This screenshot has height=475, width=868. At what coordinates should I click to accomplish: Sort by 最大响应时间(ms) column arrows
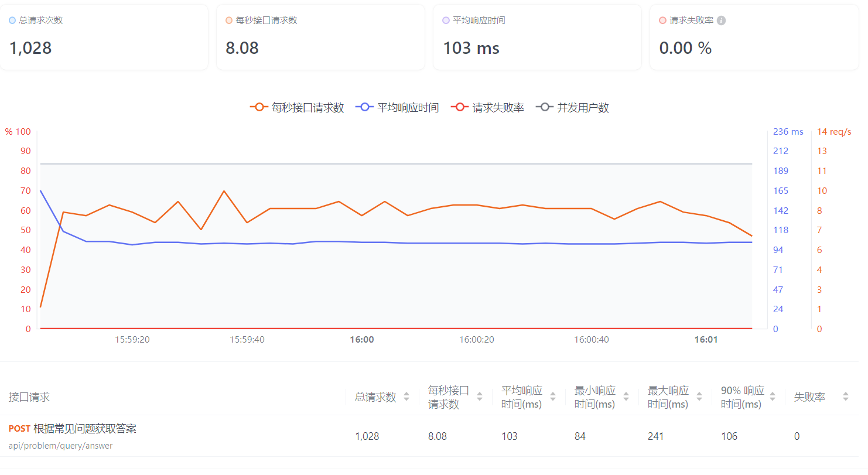(699, 397)
